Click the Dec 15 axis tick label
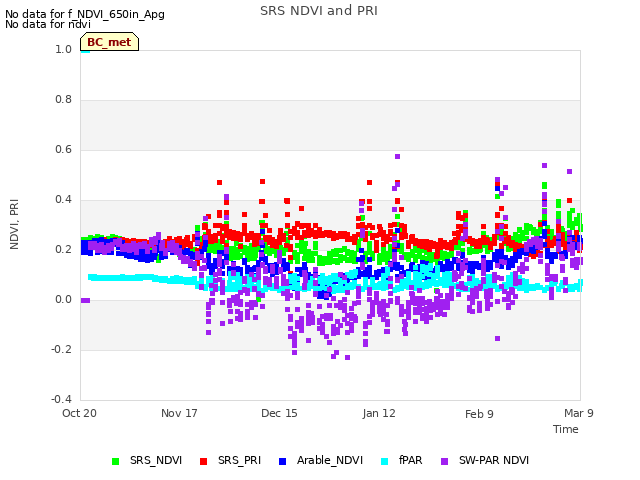Screen dimensions: 640x480 pyautogui.click(x=279, y=413)
